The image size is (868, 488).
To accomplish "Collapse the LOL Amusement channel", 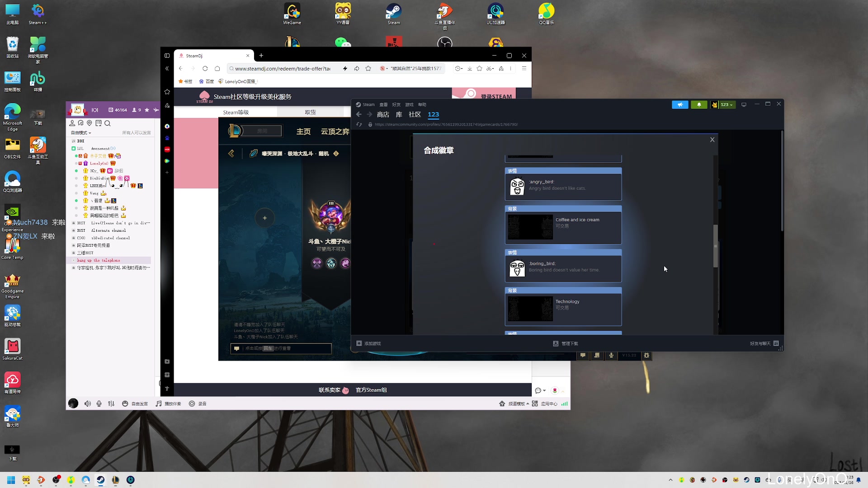I will coord(73,148).
